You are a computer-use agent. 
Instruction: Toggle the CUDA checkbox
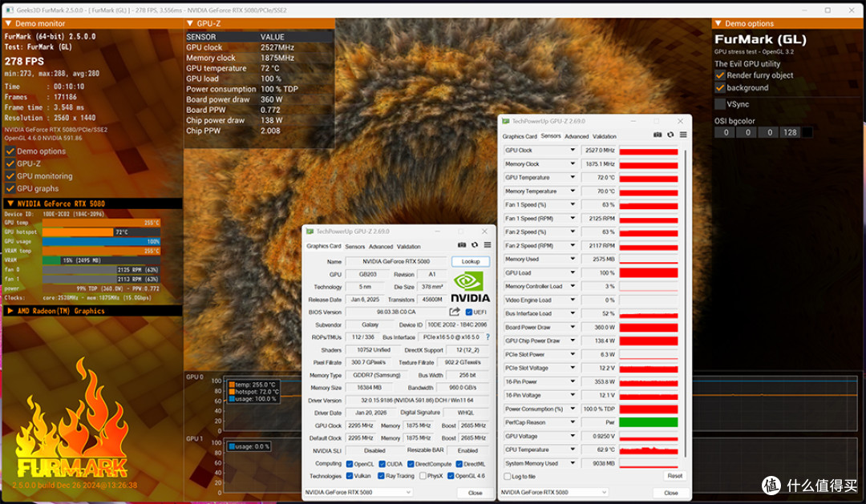click(382, 464)
